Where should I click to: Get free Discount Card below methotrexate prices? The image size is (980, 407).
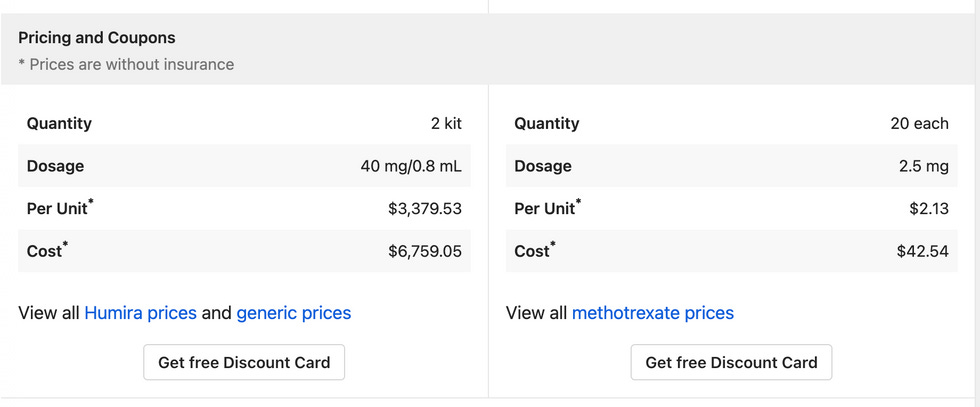(731, 362)
